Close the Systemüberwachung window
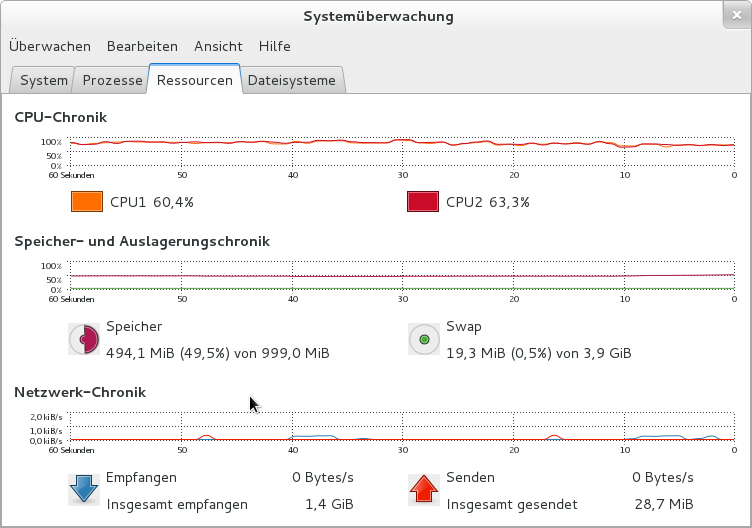 pyautogui.click(x=734, y=14)
